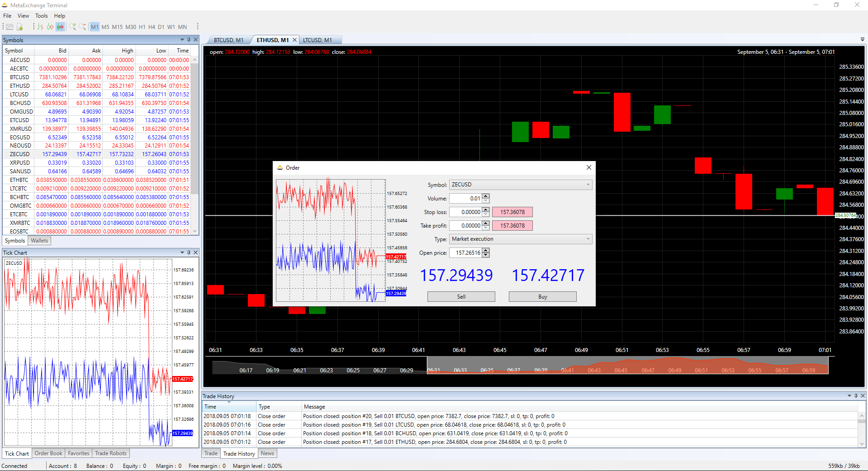Toggle the D1 timeframe

click(161, 27)
